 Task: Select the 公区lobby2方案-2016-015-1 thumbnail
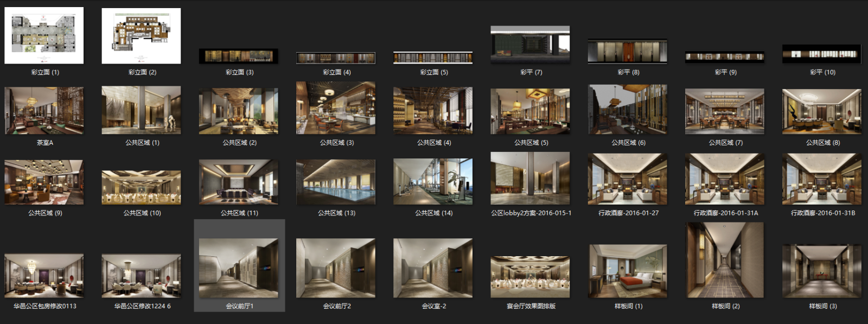coord(530,179)
